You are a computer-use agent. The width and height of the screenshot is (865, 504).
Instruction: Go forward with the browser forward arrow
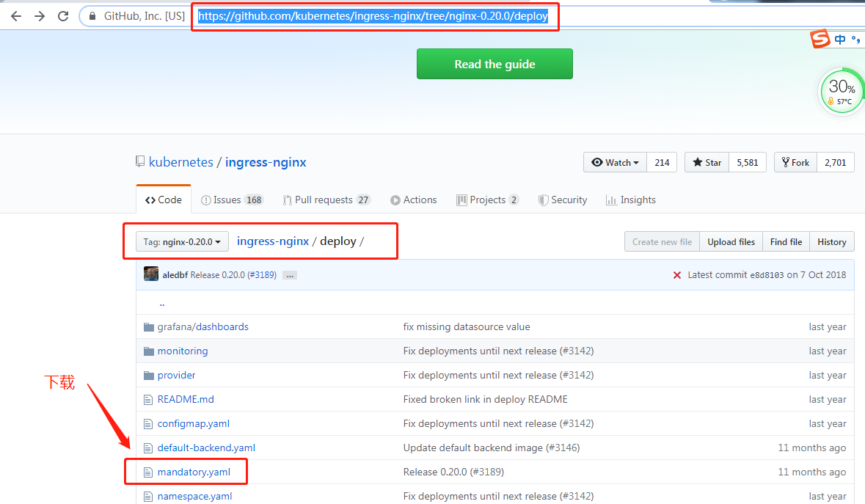click(x=40, y=16)
